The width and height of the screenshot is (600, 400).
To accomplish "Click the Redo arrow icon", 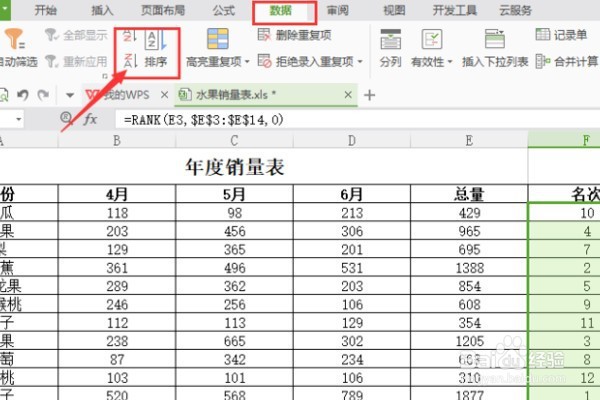I will [x=43, y=95].
